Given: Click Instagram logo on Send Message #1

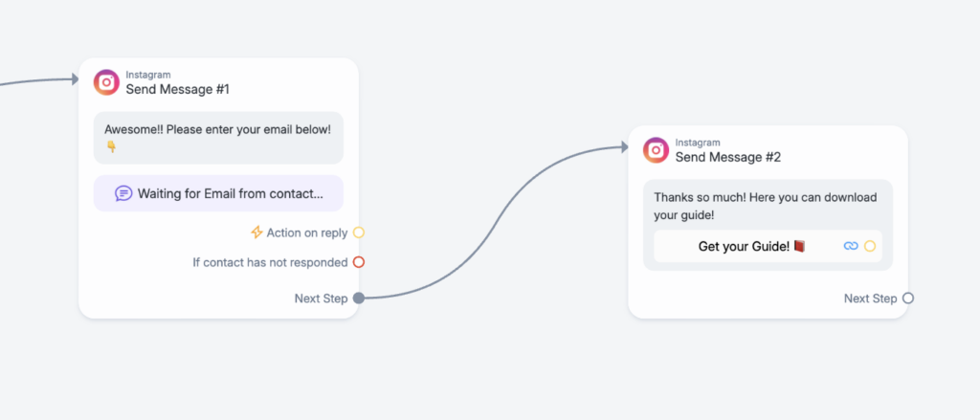Looking at the screenshot, I should pyautogui.click(x=106, y=82).
